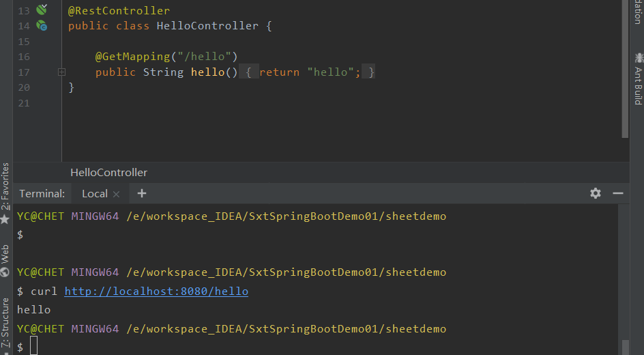Screen dimensions: 644x355
Task: Click the Spring bean gutter icon on line 13
Action: 42,10
